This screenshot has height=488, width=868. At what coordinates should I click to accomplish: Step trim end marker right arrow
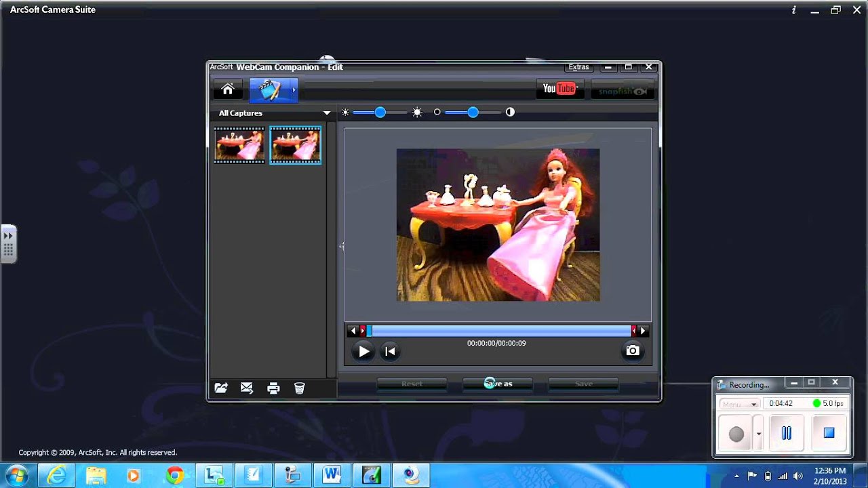click(x=643, y=331)
